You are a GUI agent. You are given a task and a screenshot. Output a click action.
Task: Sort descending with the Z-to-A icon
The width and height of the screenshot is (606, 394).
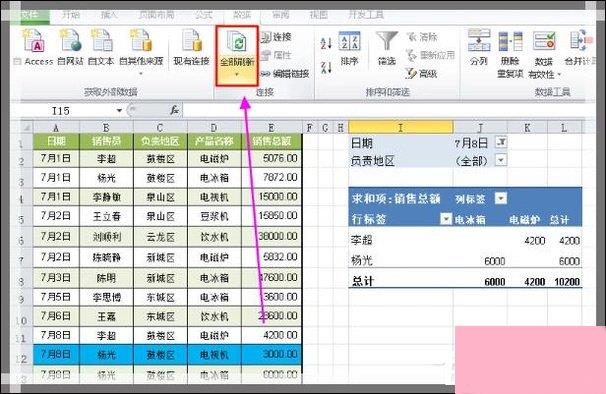tap(326, 67)
